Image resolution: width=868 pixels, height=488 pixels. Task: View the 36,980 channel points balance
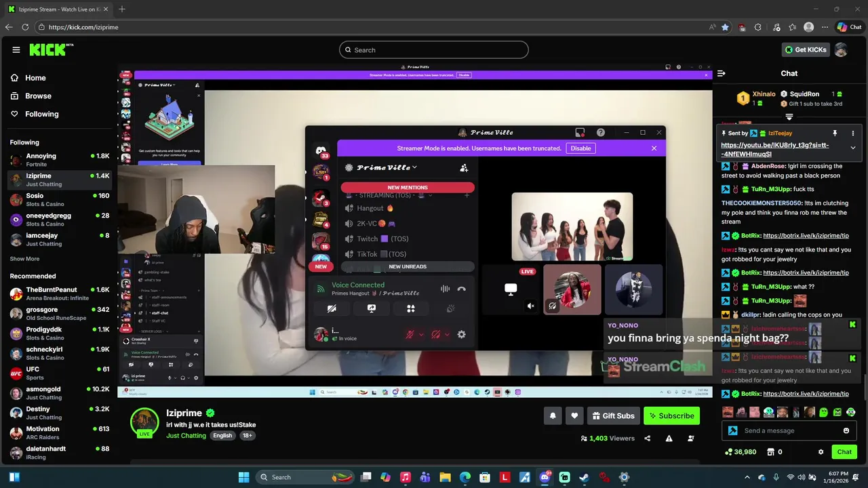coord(741,452)
